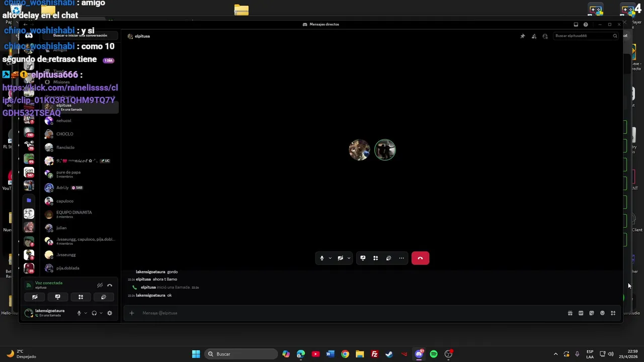Image resolution: width=644 pixels, height=362 pixels.
Task: Open pinned messages icon in header
Action: [x=522, y=36]
